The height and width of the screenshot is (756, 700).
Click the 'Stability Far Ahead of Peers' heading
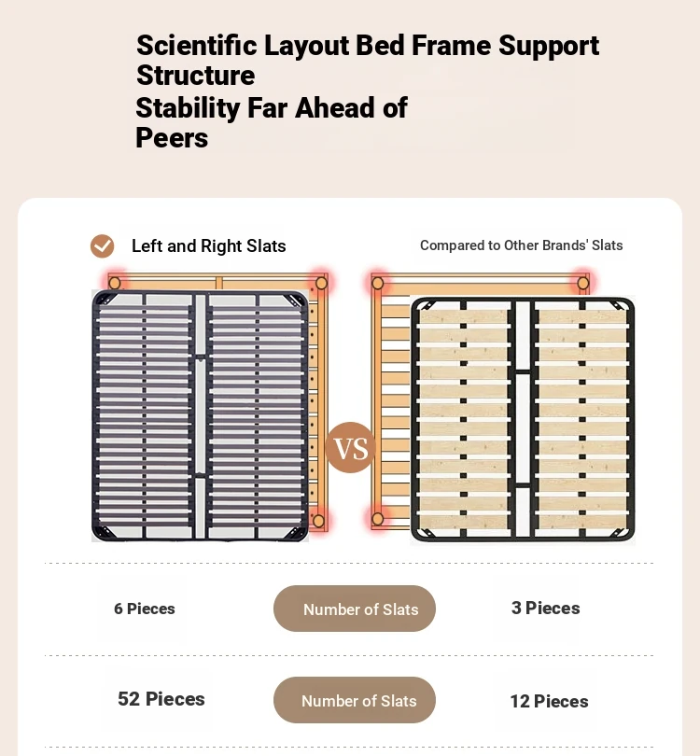pyautogui.click(x=272, y=122)
